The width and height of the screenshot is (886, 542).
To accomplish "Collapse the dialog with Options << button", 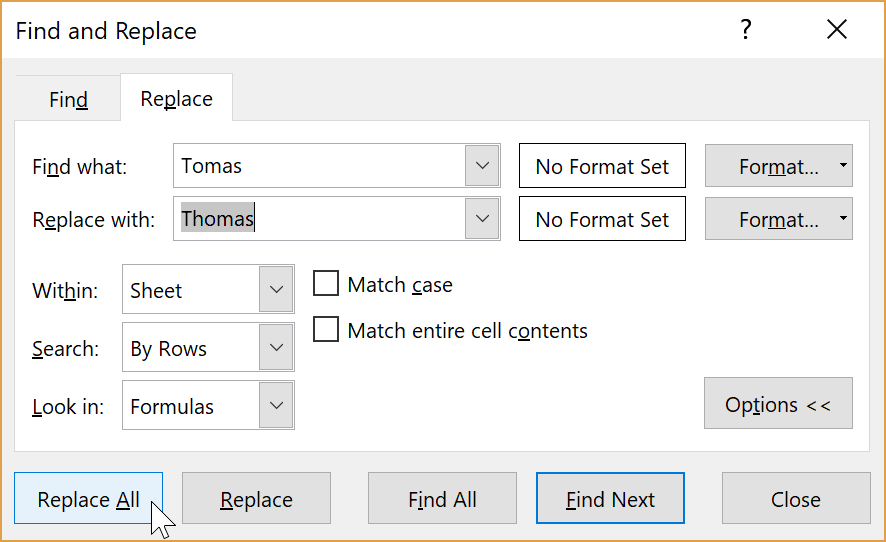I will point(778,404).
